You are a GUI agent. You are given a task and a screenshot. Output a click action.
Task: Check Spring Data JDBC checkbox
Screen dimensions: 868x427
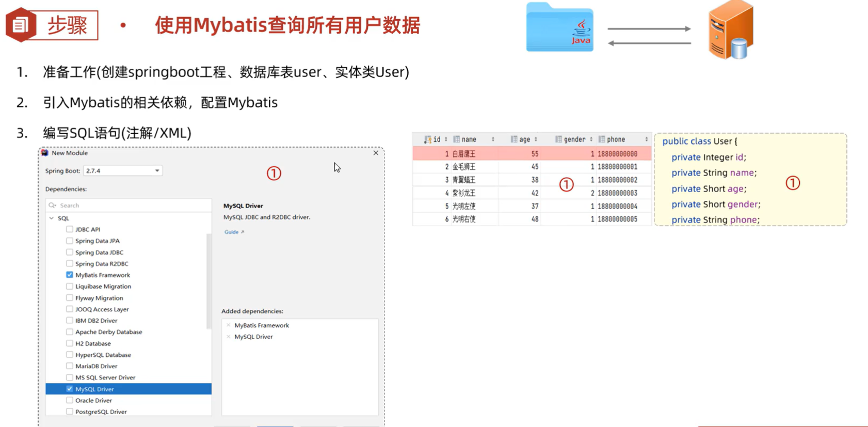(70, 252)
